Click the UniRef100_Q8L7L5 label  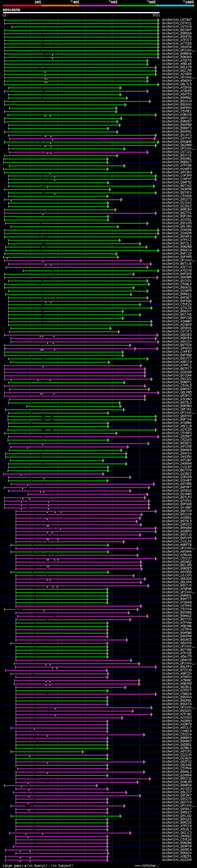coord(177,84)
